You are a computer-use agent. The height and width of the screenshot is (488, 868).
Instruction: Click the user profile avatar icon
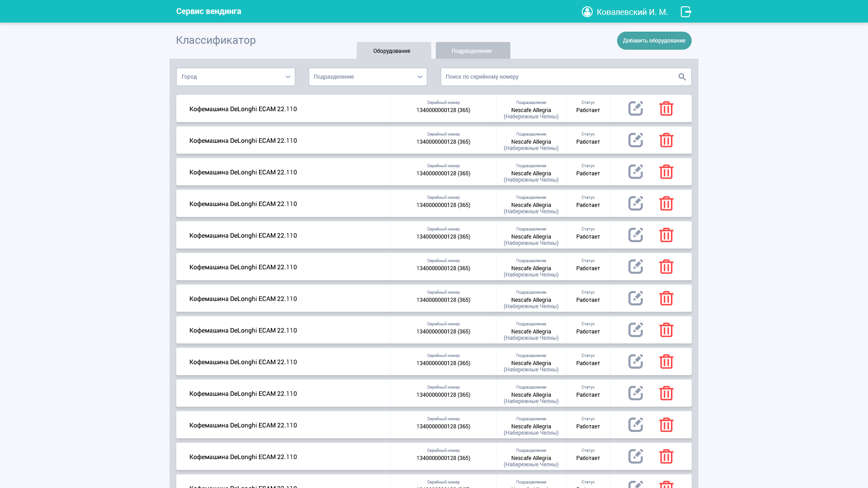(587, 12)
